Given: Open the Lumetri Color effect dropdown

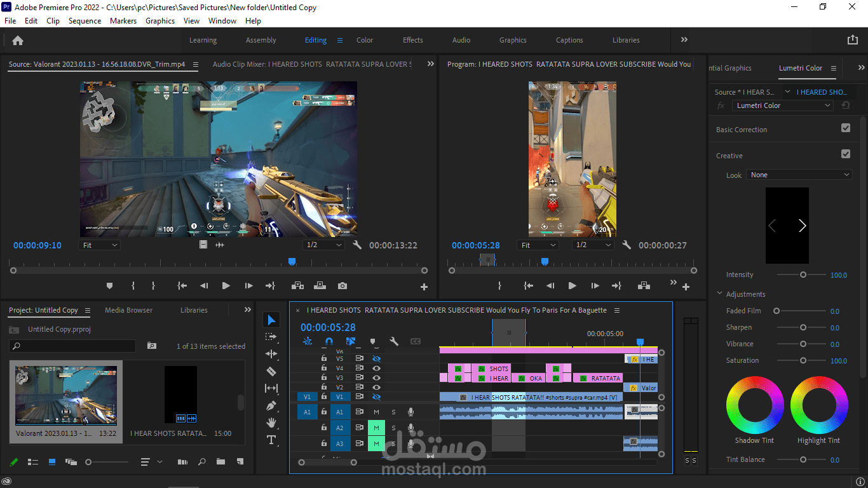Looking at the screenshot, I should tap(783, 105).
